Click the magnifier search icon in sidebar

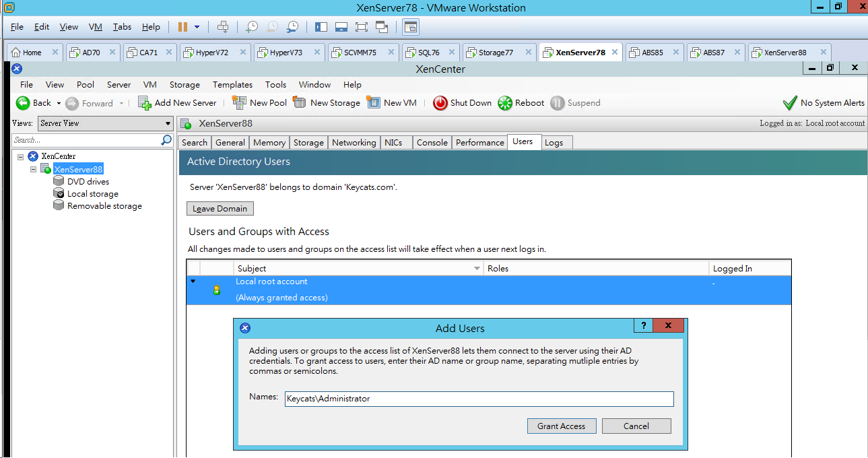[x=166, y=140]
